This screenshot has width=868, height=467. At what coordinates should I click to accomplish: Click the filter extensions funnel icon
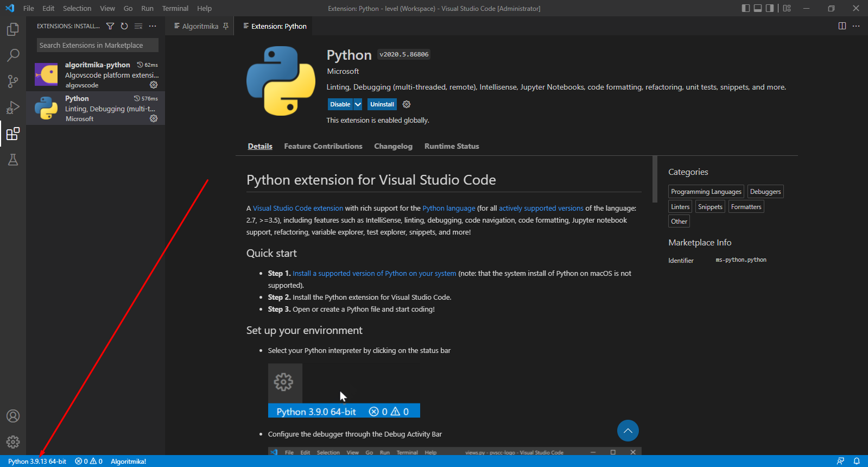110,26
